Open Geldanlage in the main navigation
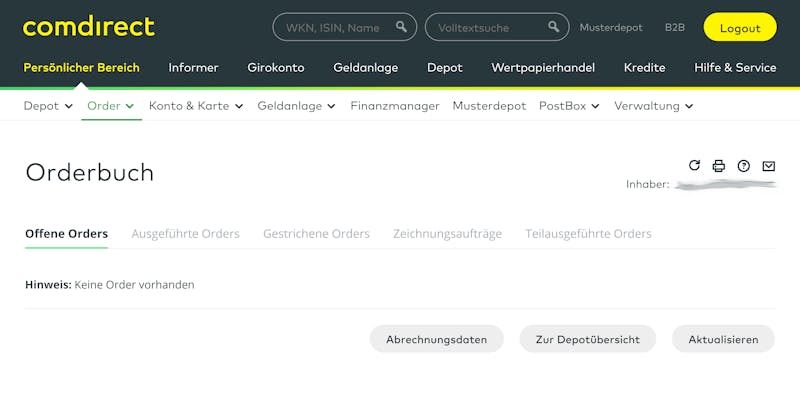The image size is (800, 393). (x=366, y=67)
